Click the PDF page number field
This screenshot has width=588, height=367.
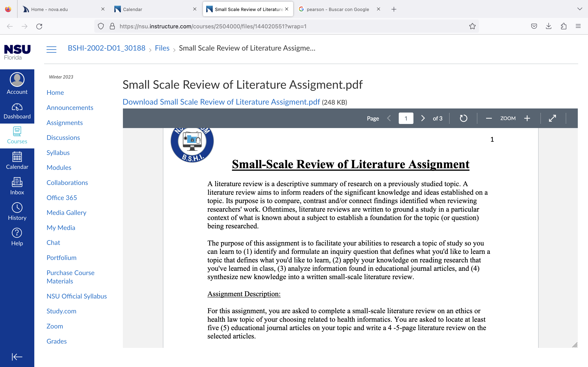[406, 118]
